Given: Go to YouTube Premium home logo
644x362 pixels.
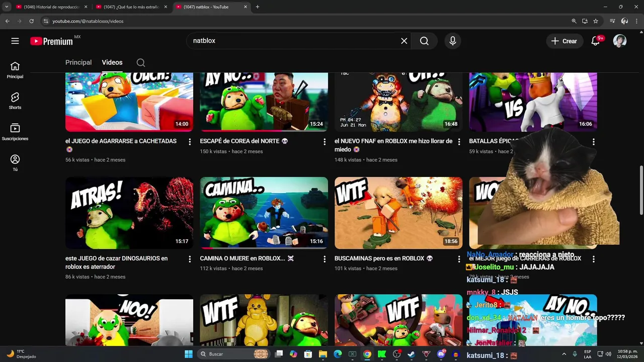Looking at the screenshot, I should point(52,41).
